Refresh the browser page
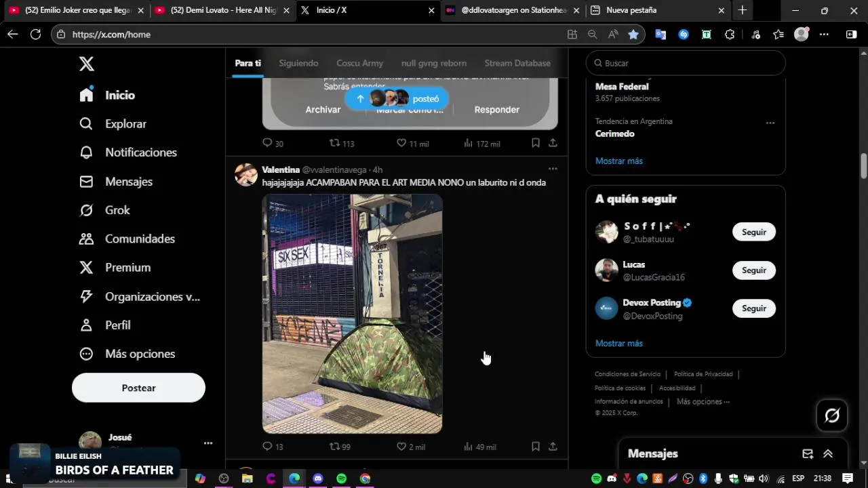The image size is (868, 488). tap(36, 34)
